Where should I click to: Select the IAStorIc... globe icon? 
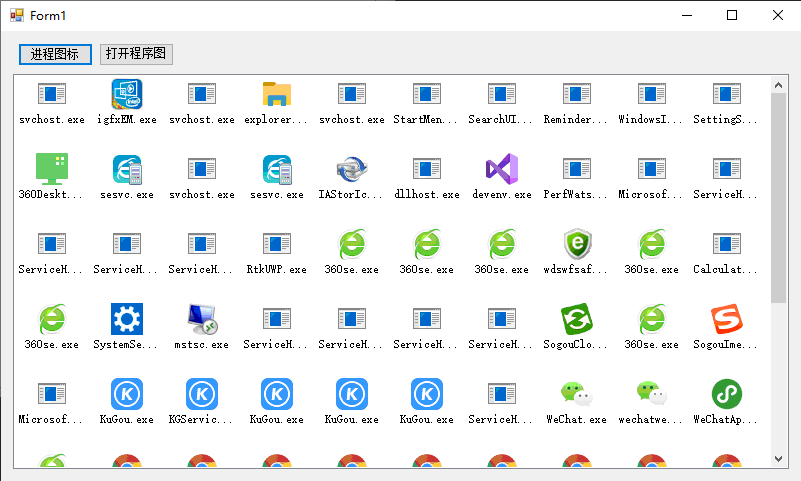(352, 169)
